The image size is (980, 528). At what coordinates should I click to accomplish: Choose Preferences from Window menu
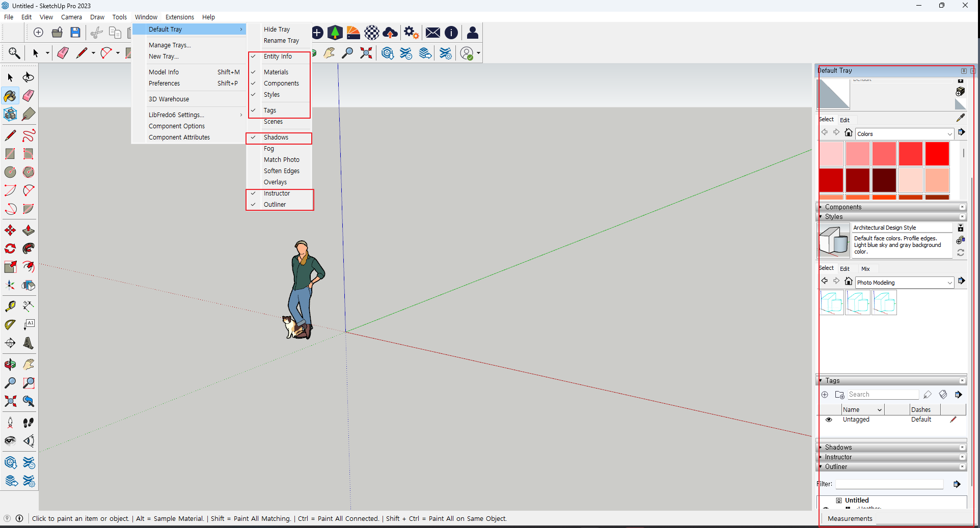pyautogui.click(x=189, y=84)
